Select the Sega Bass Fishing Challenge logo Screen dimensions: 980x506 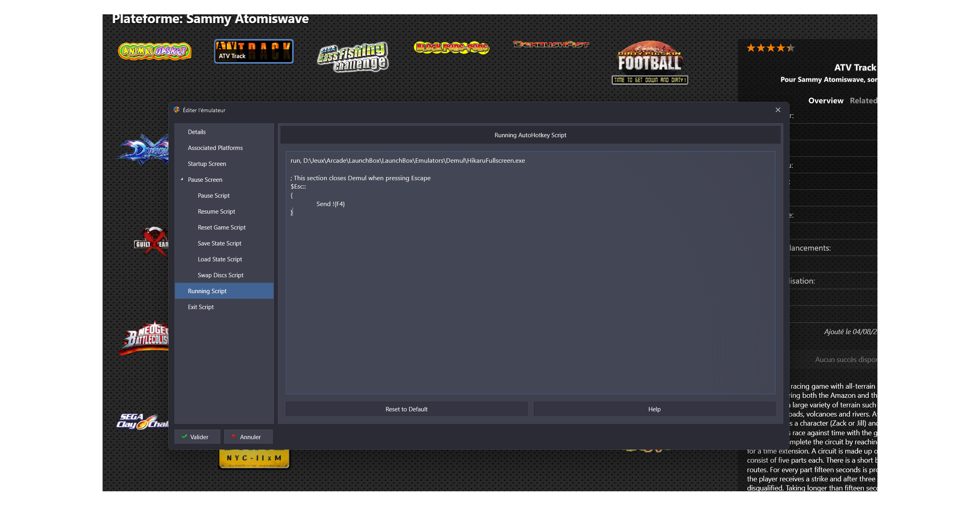(353, 57)
